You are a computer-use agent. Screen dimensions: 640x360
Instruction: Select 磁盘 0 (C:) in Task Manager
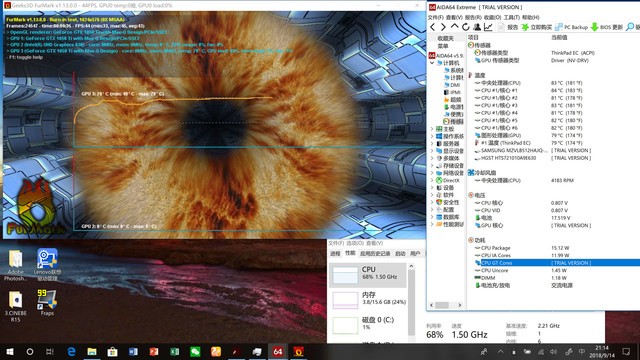(x=368, y=325)
